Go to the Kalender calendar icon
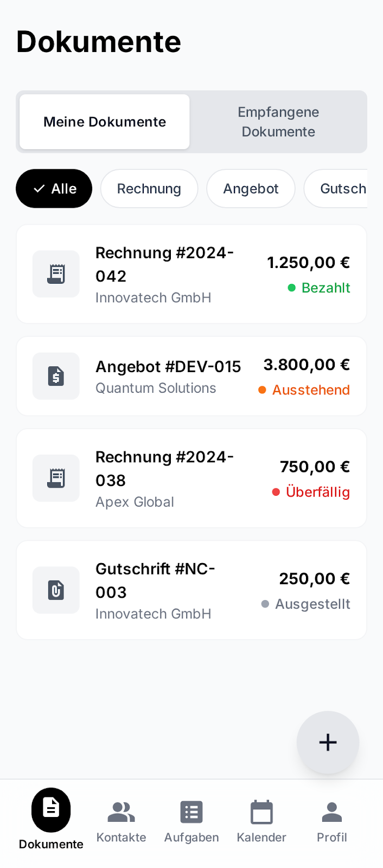383x868 pixels. tap(261, 812)
